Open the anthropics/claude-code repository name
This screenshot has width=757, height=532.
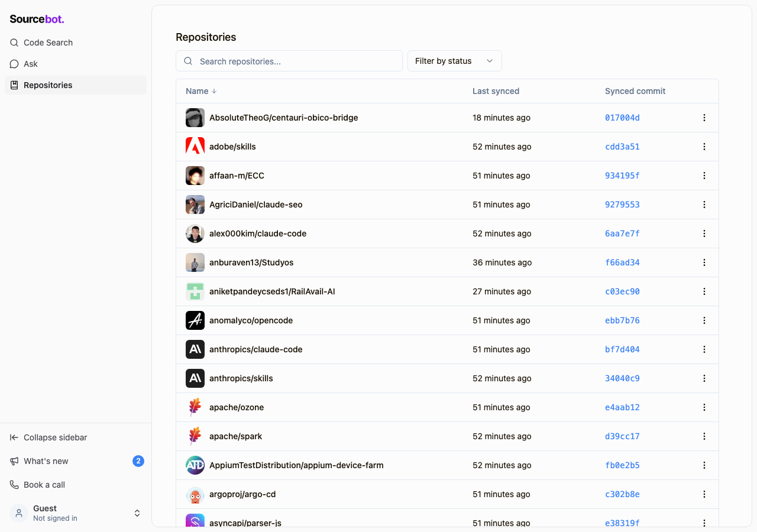256,349
